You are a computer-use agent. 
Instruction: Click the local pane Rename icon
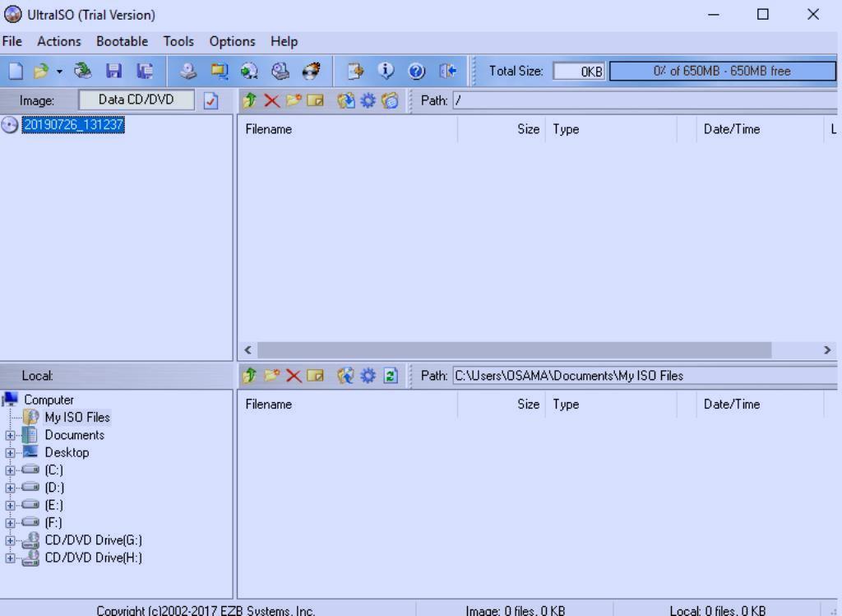pos(315,375)
